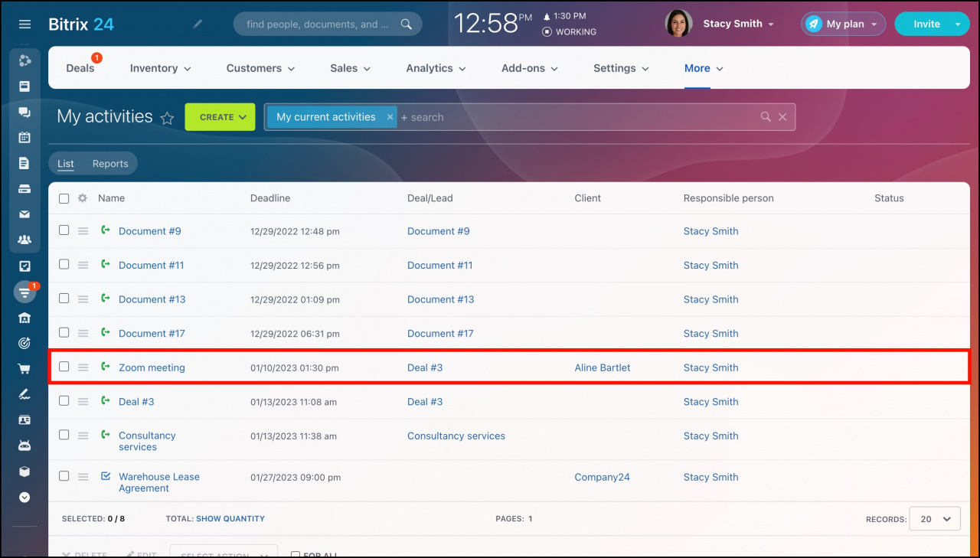Screen dimensions: 980x558
Task: Click the magnifier icon in global search
Action: [x=406, y=24]
